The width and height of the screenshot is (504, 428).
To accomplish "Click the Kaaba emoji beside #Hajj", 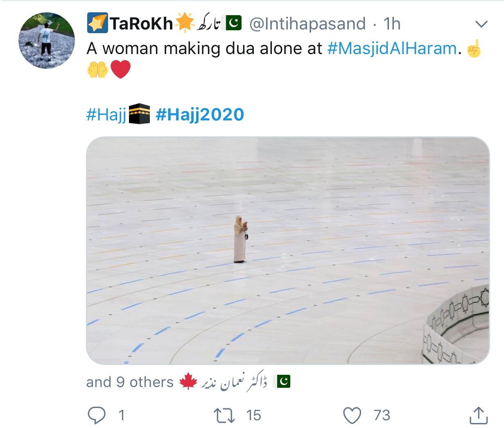I will (x=139, y=114).
